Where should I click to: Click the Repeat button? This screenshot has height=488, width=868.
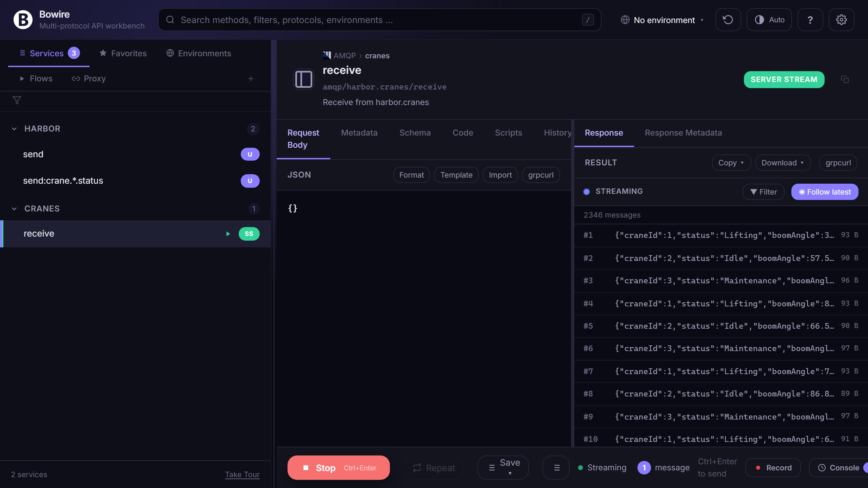pyautogui.click(x=434, y=468)
